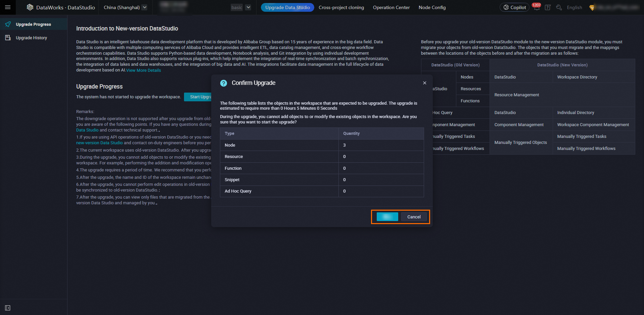Viewport: 644px width, 315px height.
Task: Open the English language selector
Action: (574, 7)
